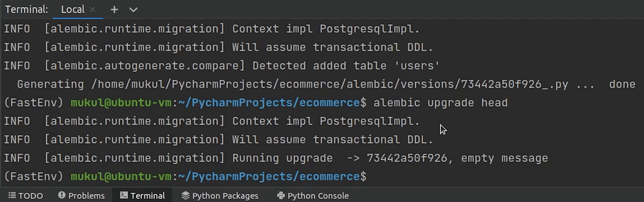Click the 'Running upgrade' log line
The image size is (644, 202).
282,158
